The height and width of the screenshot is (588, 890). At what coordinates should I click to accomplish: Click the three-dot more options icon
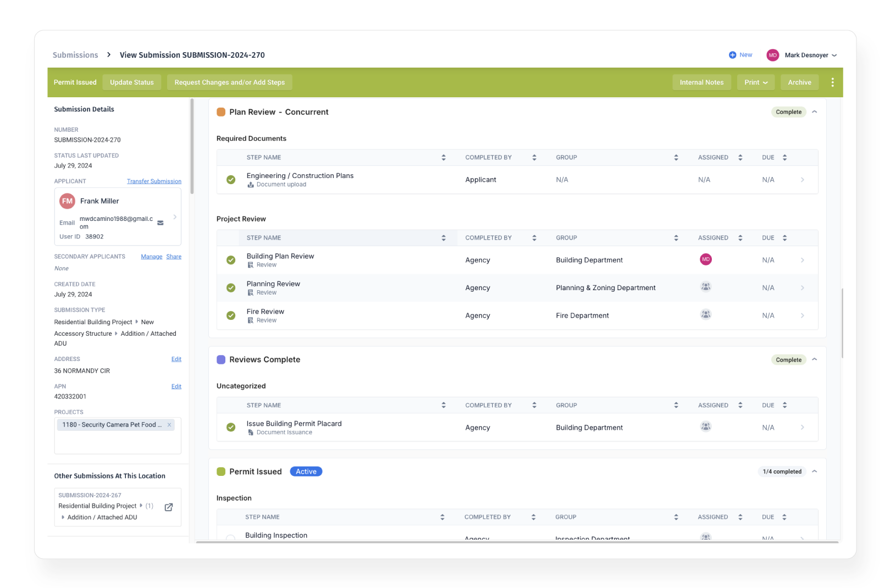[832, 82]
